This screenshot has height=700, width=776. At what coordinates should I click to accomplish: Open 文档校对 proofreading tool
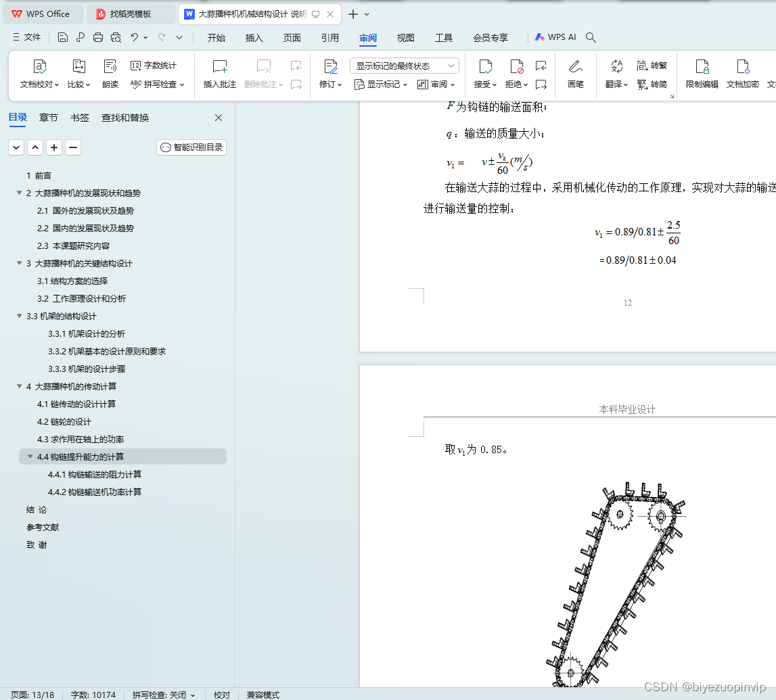40,74
